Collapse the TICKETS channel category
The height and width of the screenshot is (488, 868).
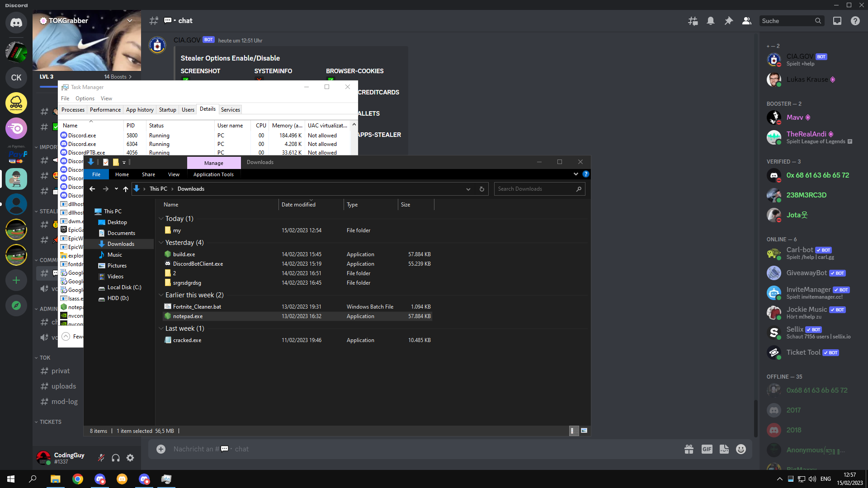(48, 422)
